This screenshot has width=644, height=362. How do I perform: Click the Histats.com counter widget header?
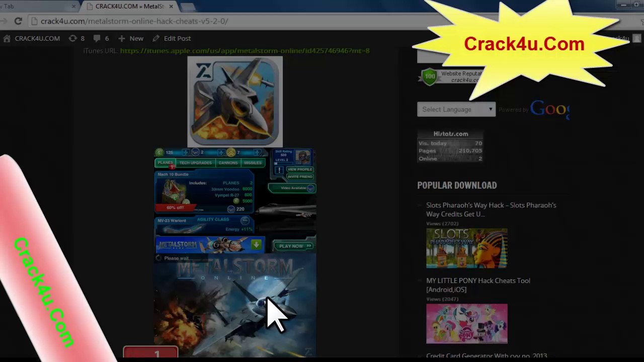(x=451, y=134)
